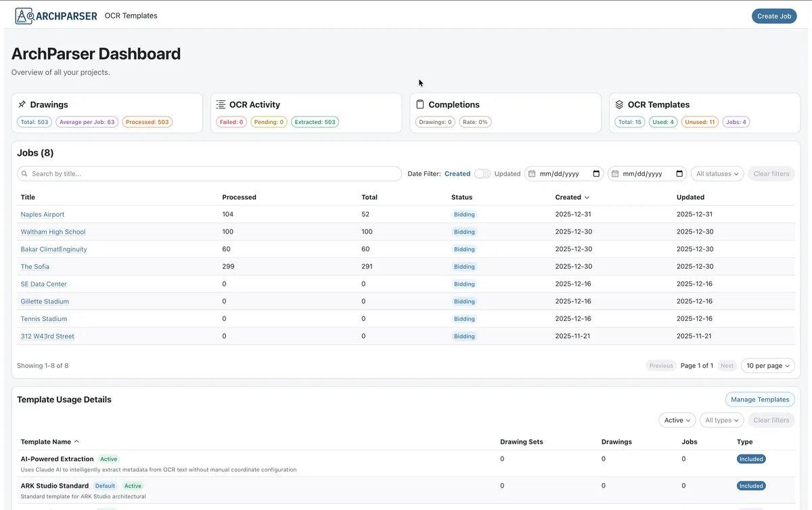Image resolution: width=812 pixels, height=510 pixels.
Task: Open the 10 per page dropdown
Action: 767,365
